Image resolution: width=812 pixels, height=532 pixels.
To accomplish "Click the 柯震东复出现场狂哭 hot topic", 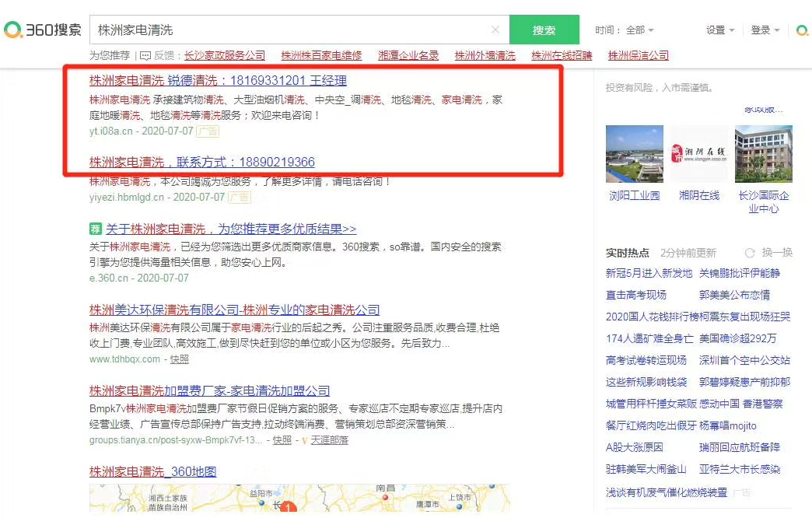I will tap(744, 317).
